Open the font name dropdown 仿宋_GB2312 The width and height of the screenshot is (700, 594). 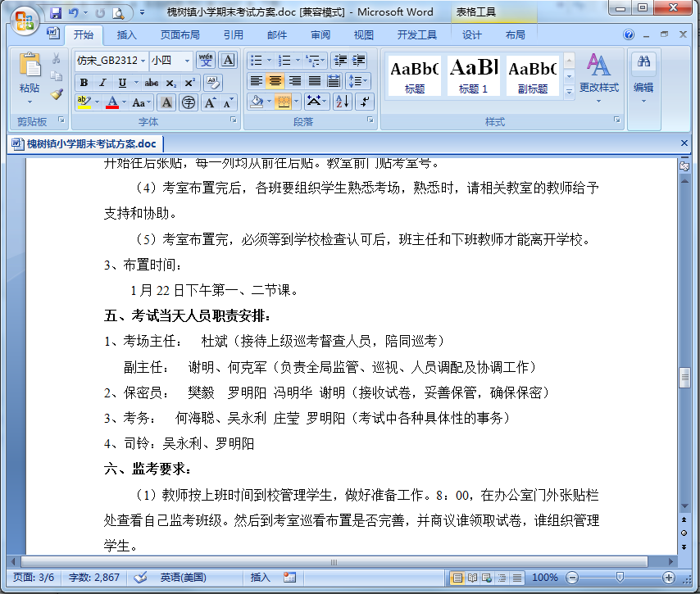141,60
